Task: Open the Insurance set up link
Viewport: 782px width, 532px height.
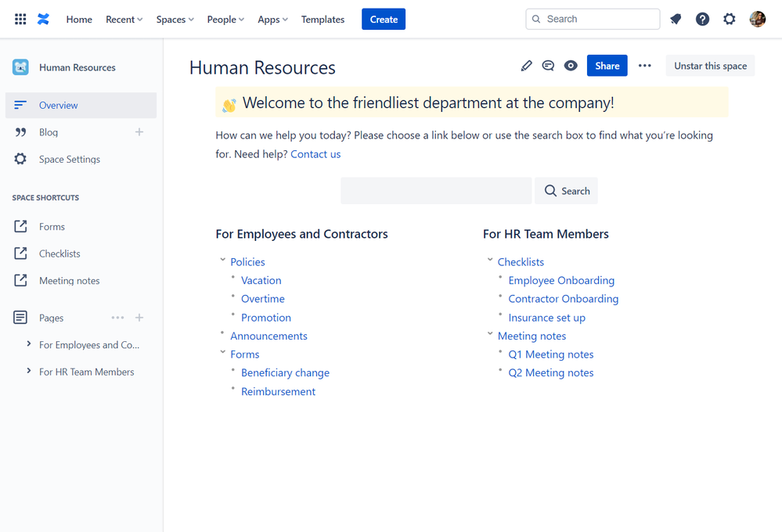Action: pos(546,318)
